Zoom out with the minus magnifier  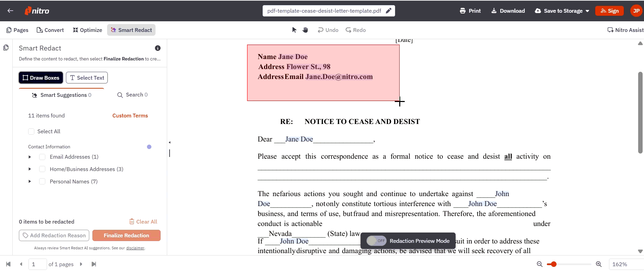click(x=540, y=264)
